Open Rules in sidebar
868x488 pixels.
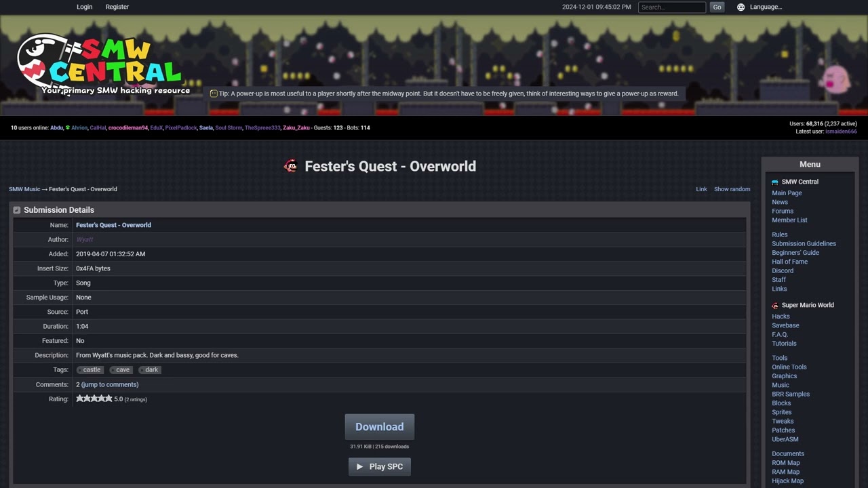780,235
